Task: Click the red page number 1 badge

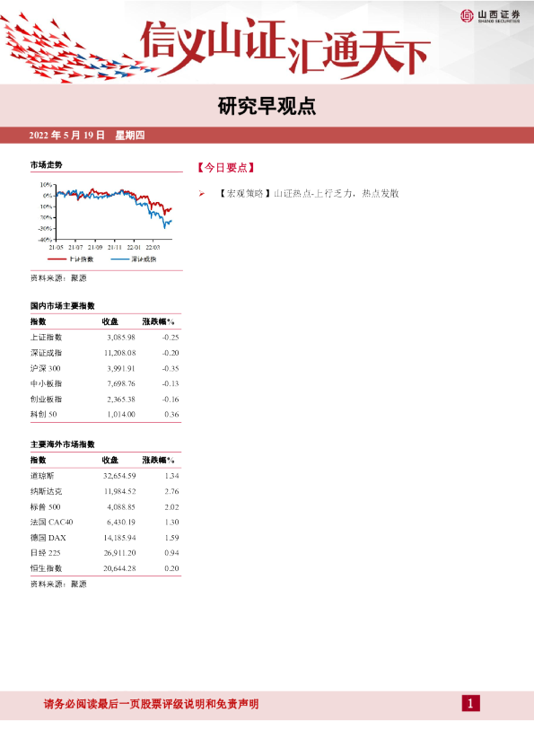Action: [x=470, y=703]
